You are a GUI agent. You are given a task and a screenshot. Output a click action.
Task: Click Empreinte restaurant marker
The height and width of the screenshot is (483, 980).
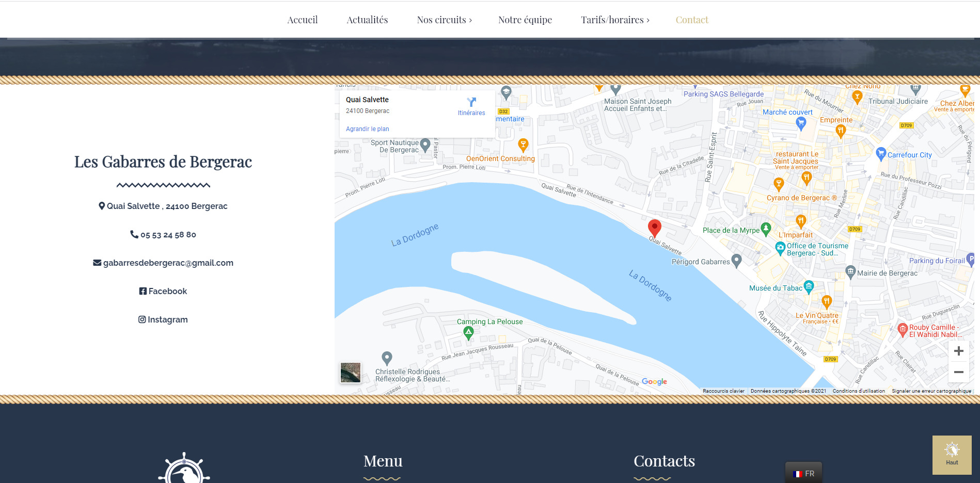pos(840,132)
